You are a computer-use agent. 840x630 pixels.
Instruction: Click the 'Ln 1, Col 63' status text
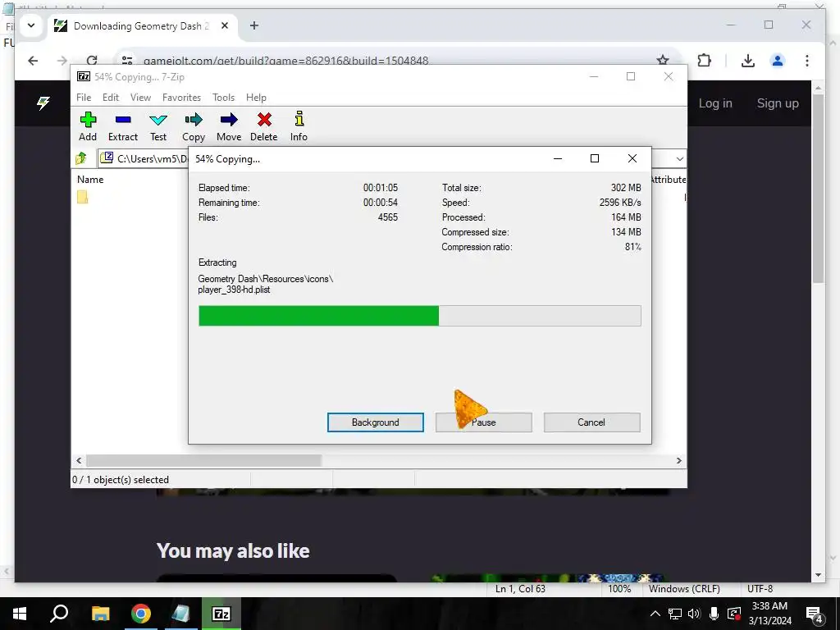pos(520,589)
